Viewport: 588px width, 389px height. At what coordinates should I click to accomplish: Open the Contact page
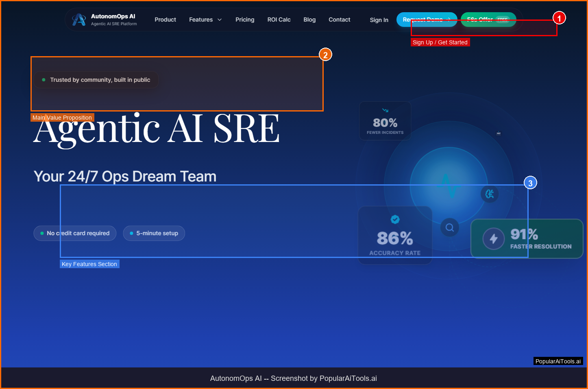[x=339, y=20]
